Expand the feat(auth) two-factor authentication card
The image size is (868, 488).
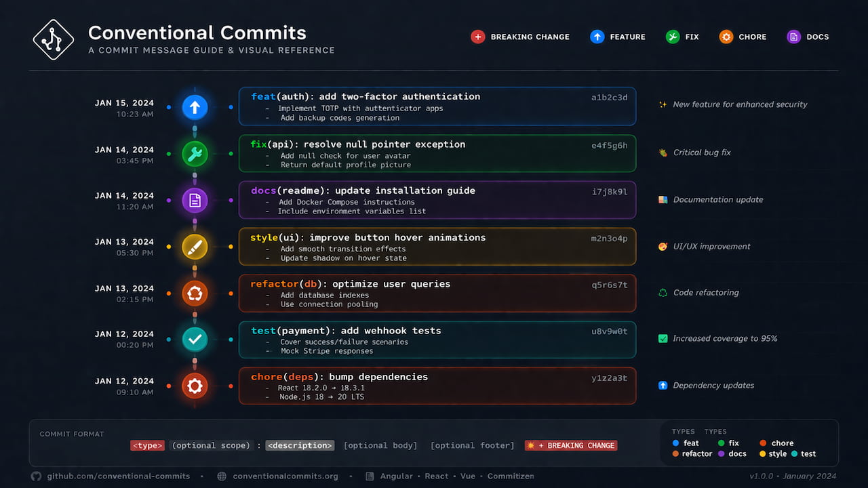[x=437, y=106]
